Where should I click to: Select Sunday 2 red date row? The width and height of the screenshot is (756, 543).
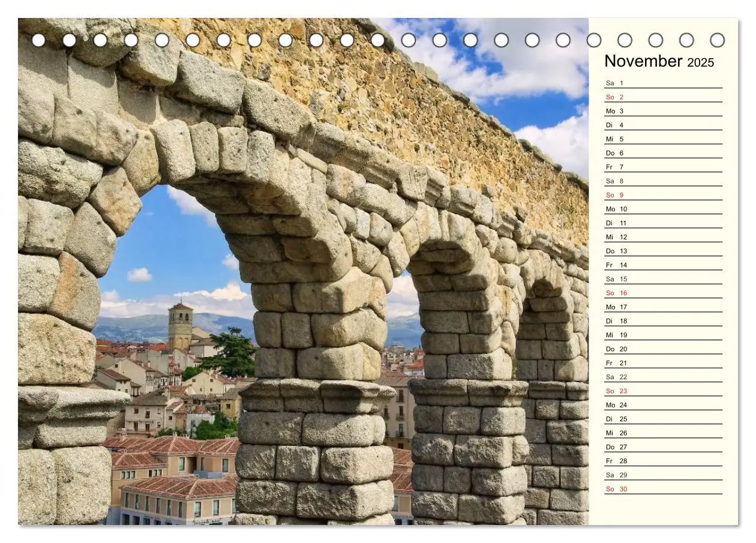click(663, 97)
